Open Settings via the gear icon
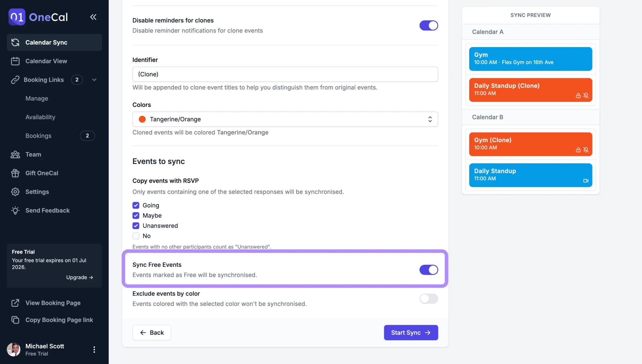The image size is (642, 364). coord(15,192)
